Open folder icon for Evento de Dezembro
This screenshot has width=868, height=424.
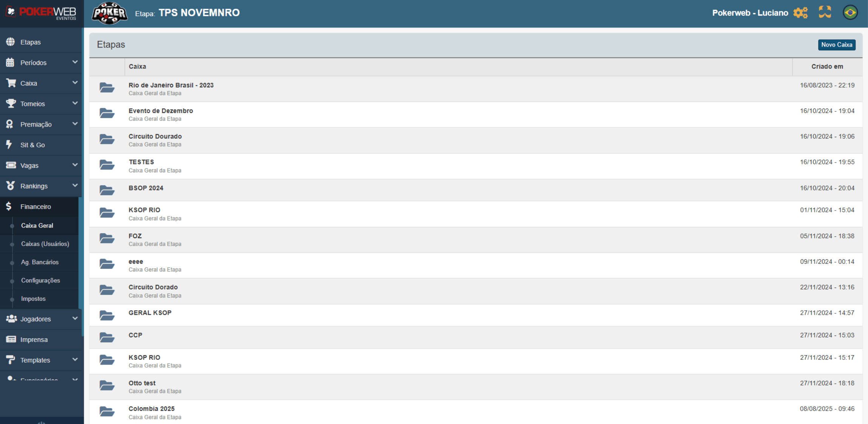pyautogui.click(x=107, y=113)
